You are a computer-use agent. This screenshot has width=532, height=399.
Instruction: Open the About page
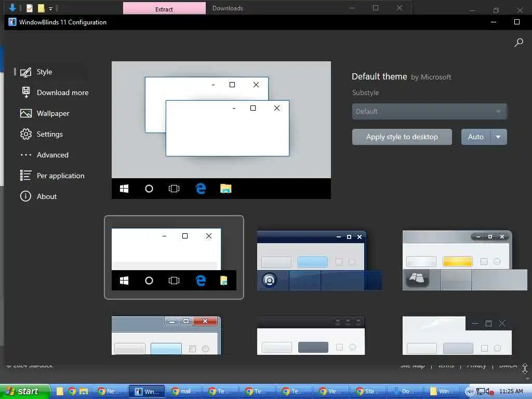click(46, 196)
